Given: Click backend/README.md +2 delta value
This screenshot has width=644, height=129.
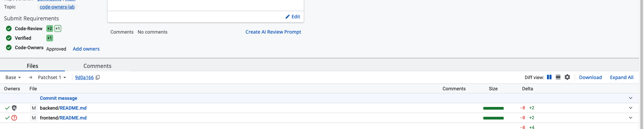Looking at the screenshot, I should [532, 108].
